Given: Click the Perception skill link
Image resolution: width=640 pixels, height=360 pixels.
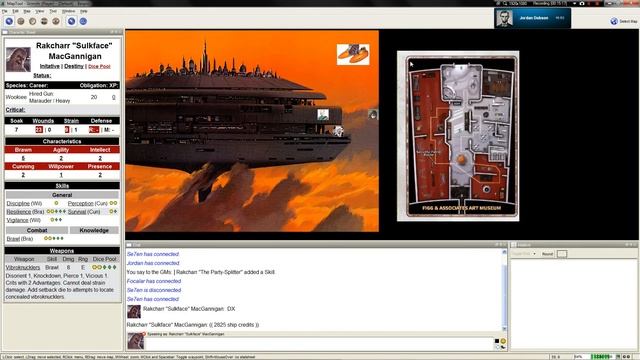Looking at the screenshot, I should coord(80,203).
